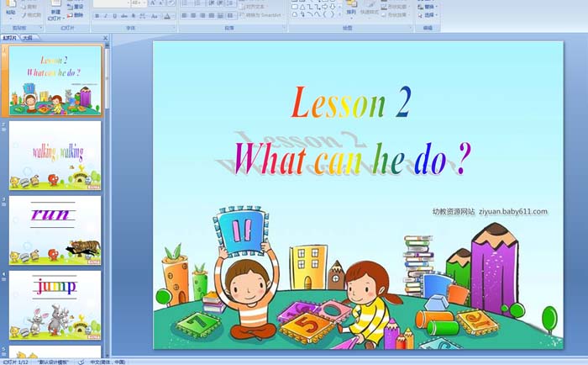588x365 pixels.
Task: Select the right arrow shape
Action: pyautogui.click(x=325, y=7)
